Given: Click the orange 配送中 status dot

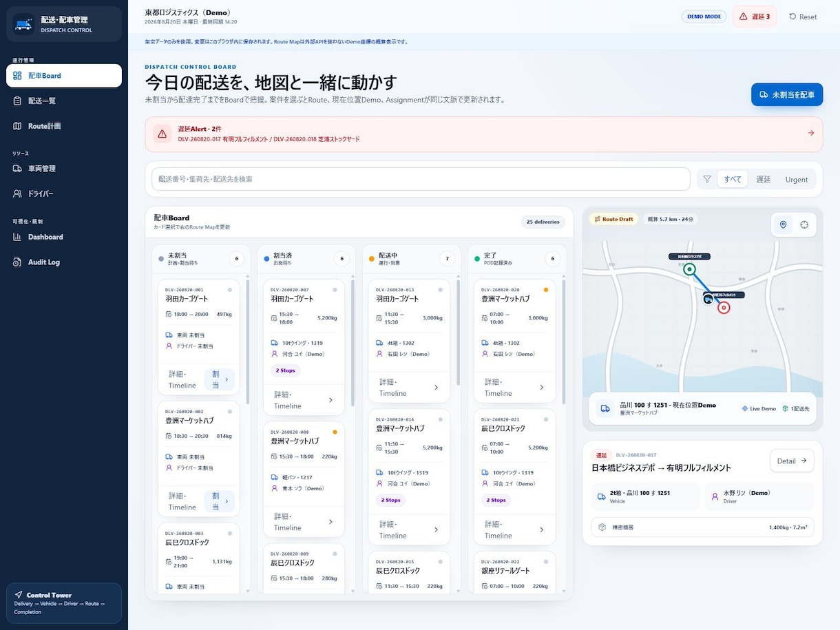Looking at the screenshot, I should click(x=372, y=259).
